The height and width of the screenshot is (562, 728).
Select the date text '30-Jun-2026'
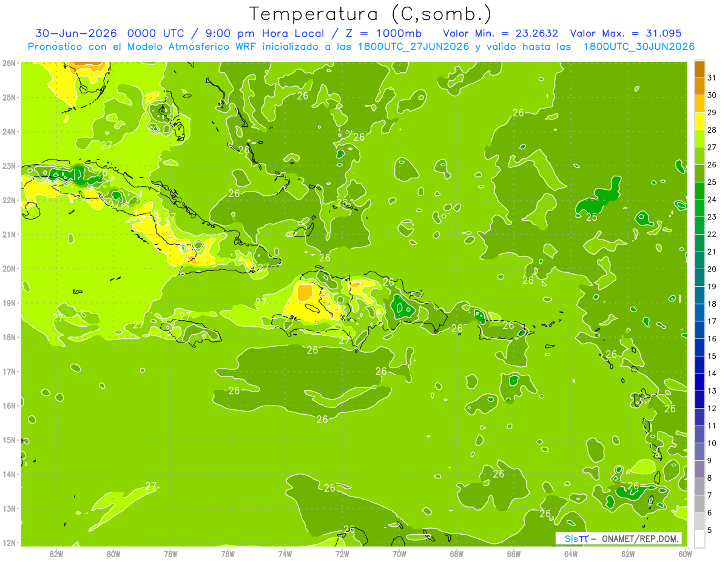point(76,33)
